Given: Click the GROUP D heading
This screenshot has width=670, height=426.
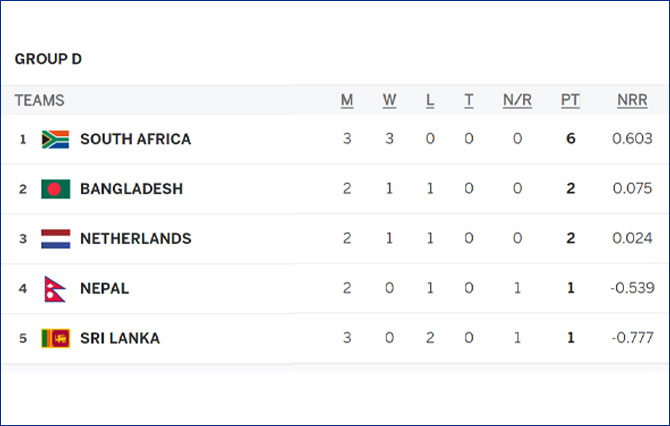Looking at the screenshot, I should point(48,59).
